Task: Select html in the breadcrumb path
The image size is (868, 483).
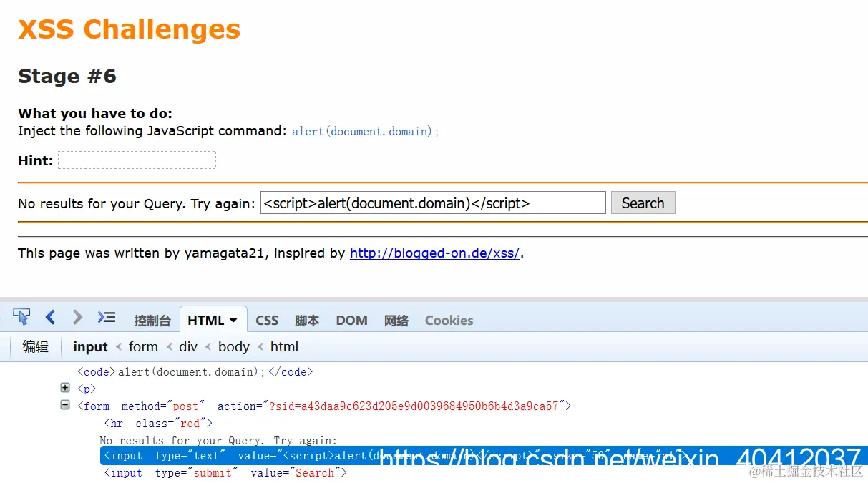Action: coord(284,347)
